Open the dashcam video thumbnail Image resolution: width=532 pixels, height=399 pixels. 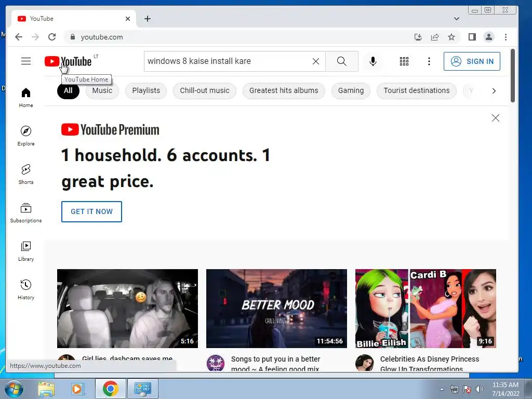[127, 309]
